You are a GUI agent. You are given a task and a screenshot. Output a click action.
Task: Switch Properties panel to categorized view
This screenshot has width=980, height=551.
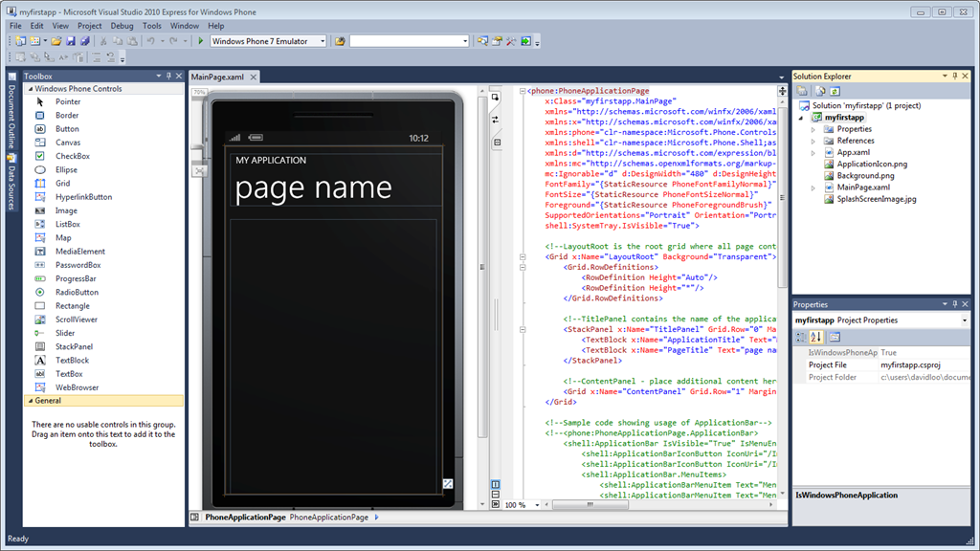pos(801,337)
